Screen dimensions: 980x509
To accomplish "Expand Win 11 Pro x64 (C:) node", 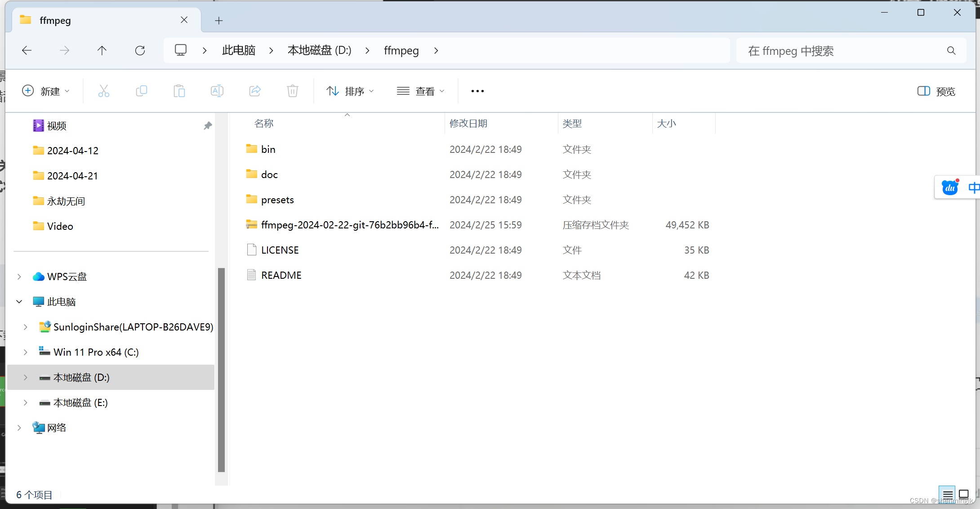I will tap(26, 352).
